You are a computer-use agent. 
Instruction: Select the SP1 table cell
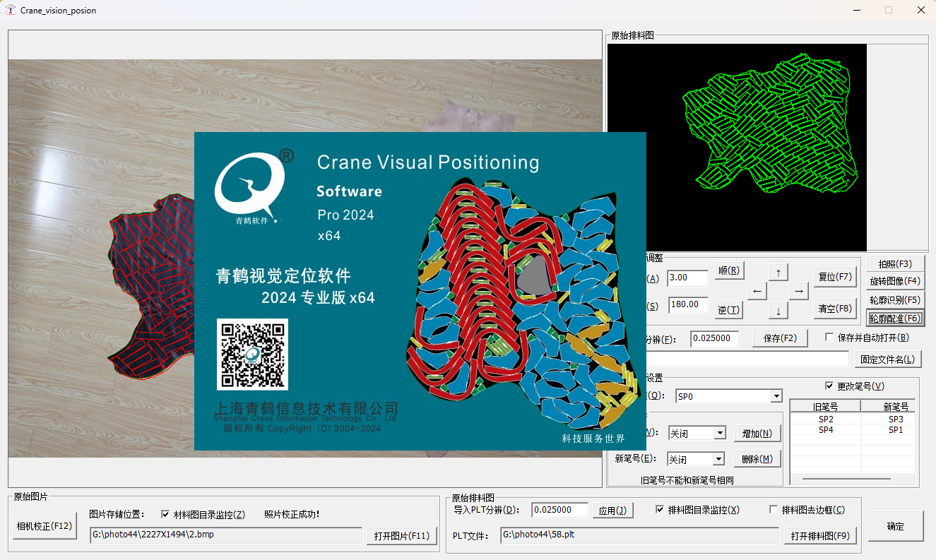[888, 429]
